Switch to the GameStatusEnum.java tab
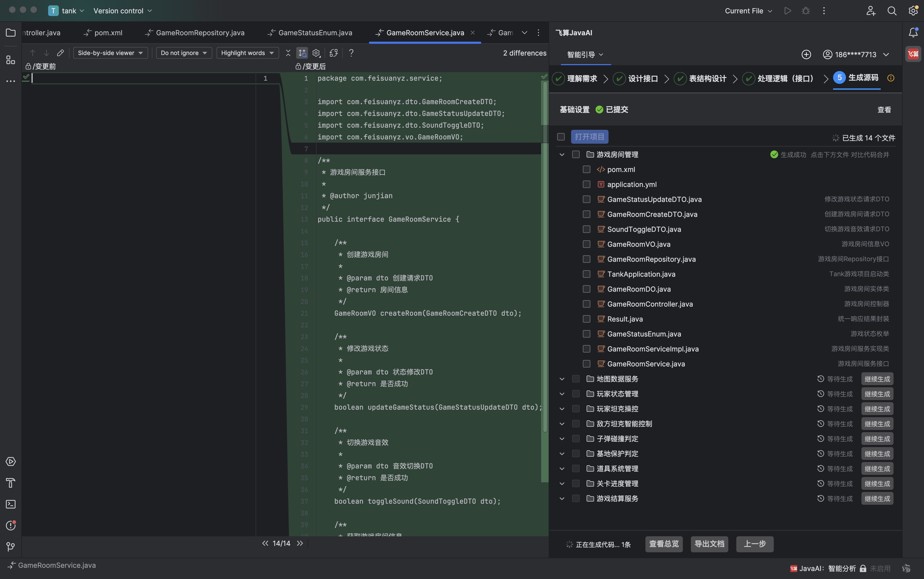The width and height of the screenshot is (924, 579). (x=315, y=33)
